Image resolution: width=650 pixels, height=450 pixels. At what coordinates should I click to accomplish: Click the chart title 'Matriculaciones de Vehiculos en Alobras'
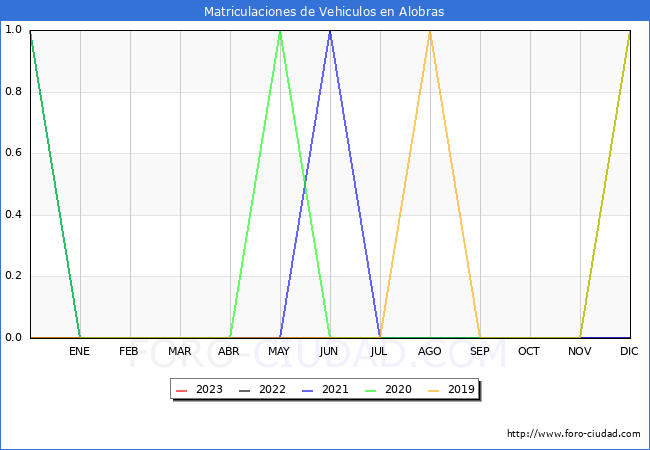pyautogui.click(x=324, y=11)
